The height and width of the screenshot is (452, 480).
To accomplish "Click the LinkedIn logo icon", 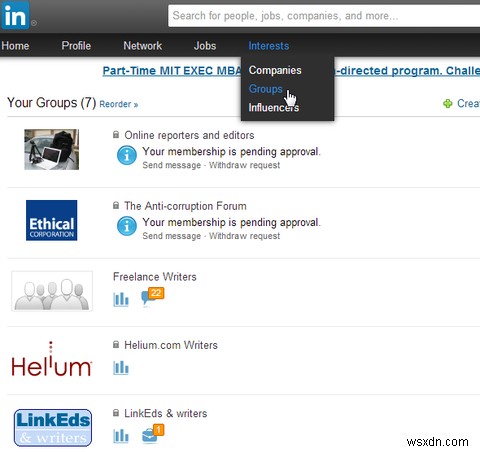I will [x=15, y=15].
